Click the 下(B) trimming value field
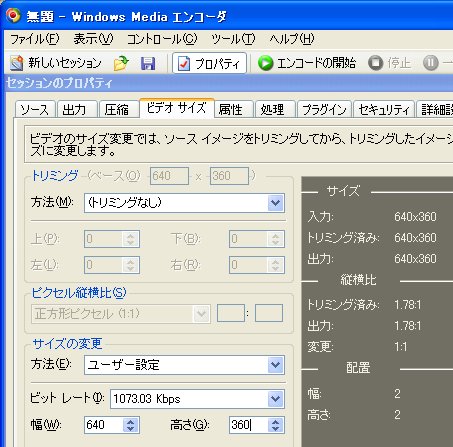Viewport: 453px width, 447px height. [248, 239]
